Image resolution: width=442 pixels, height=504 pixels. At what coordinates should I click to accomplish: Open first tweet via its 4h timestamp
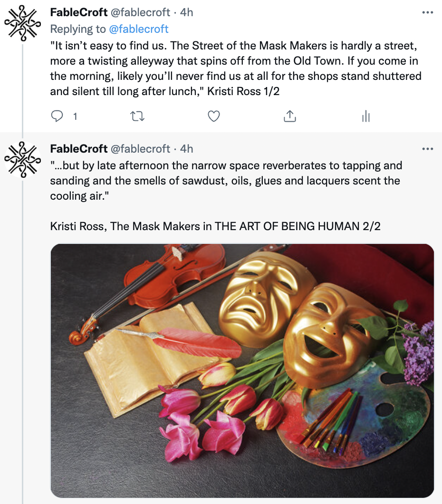coord(186,13)
